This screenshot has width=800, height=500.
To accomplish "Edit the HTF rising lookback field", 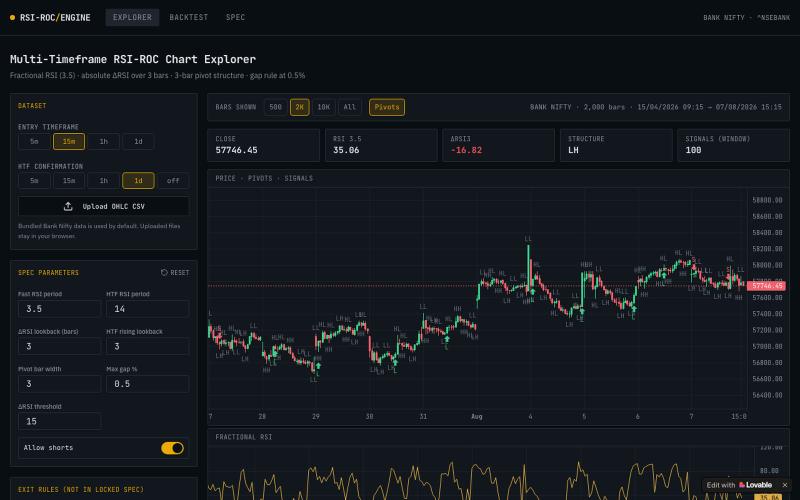I will pyautogui.click(x=147, y=346).
